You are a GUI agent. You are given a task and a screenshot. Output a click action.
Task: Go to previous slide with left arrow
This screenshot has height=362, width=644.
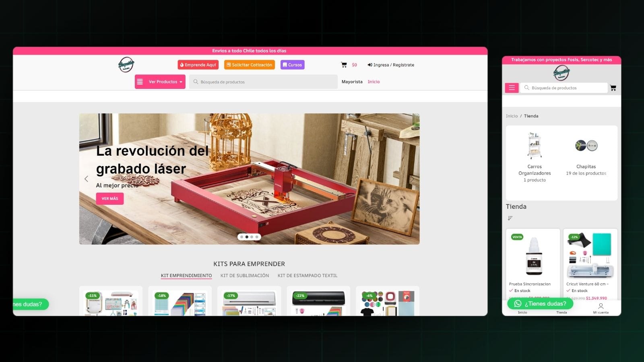86,179
